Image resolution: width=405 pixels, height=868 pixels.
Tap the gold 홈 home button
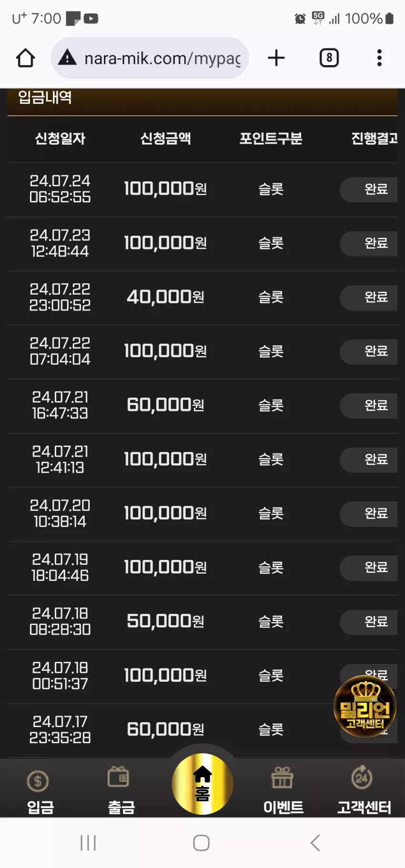(x=202, y=784)
